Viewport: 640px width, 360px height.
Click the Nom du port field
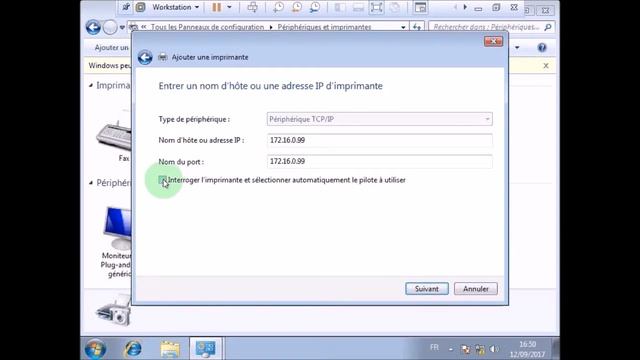(380, 161)
